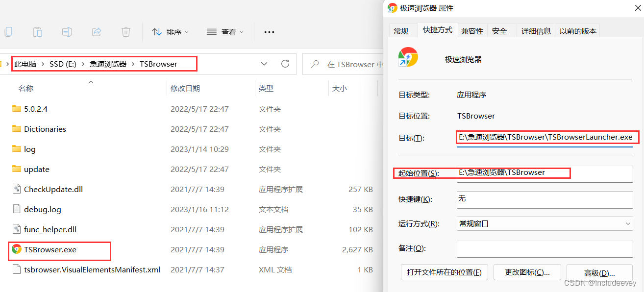Sort by 名称 column header

pos(26,88)
